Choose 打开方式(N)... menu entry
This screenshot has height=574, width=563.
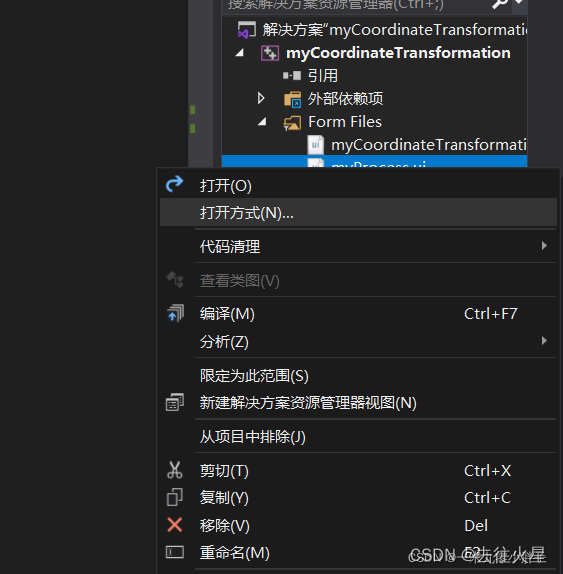click(x=358, y=212)
